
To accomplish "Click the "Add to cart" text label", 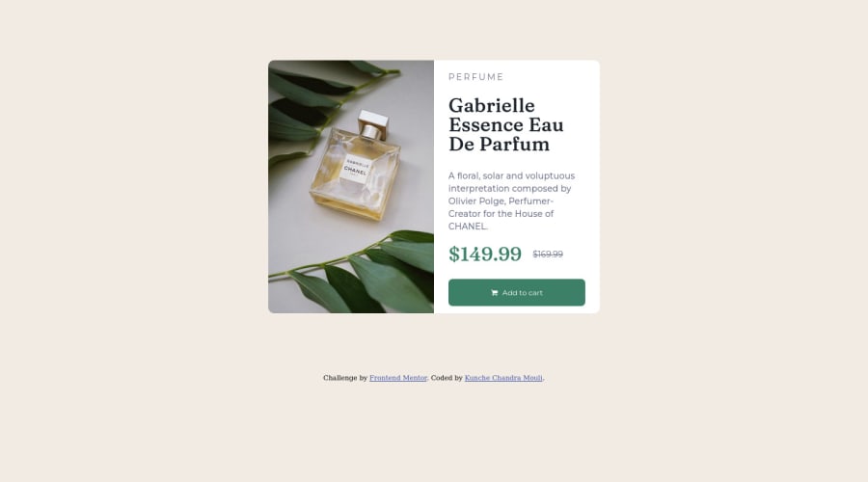I will [522, 293].
